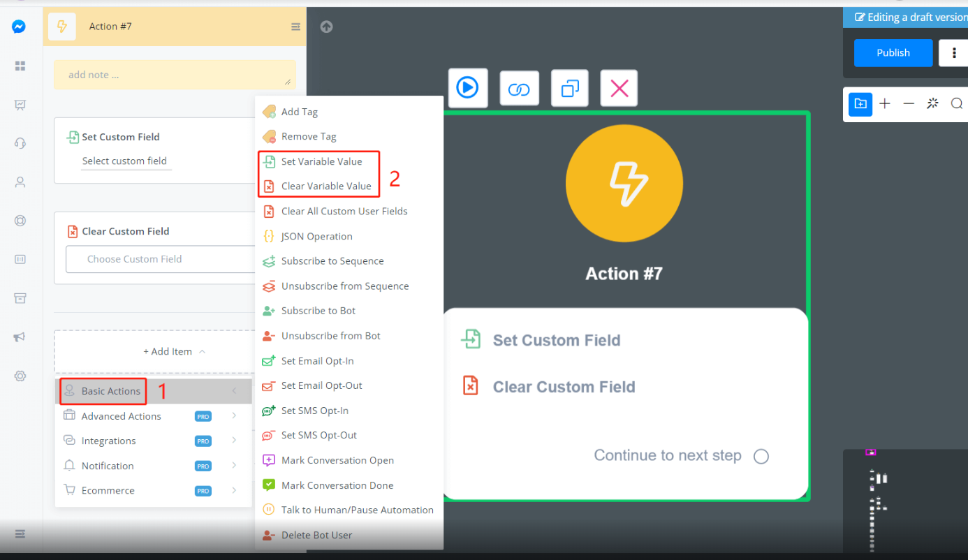968x560 pixels.
Task: Click the chain link icon above the node
Action: pyautogui.click(x=519, y=89)
